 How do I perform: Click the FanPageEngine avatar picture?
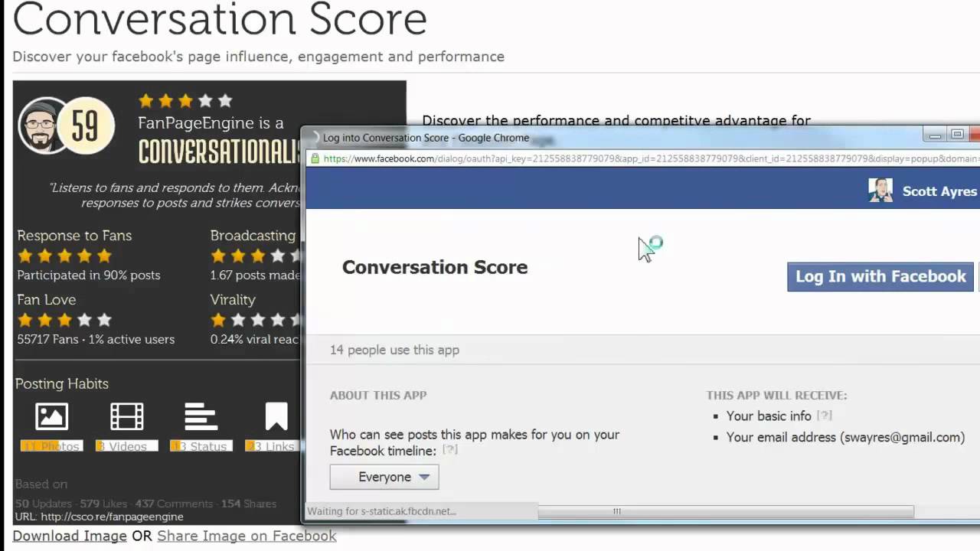point(42,126)
